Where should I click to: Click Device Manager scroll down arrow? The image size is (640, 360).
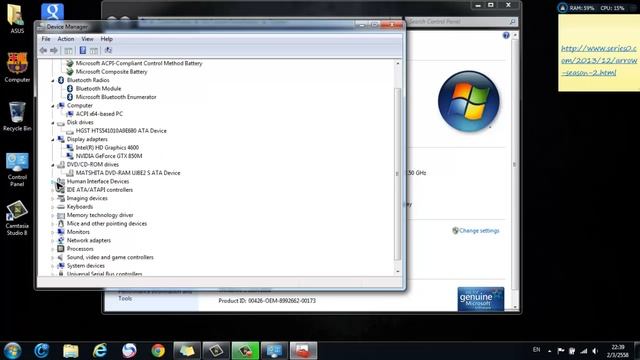[398, 271]
